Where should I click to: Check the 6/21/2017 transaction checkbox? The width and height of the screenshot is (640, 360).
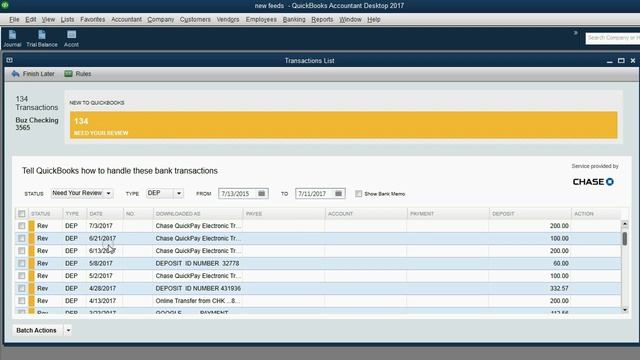click(x=22, y=238)
